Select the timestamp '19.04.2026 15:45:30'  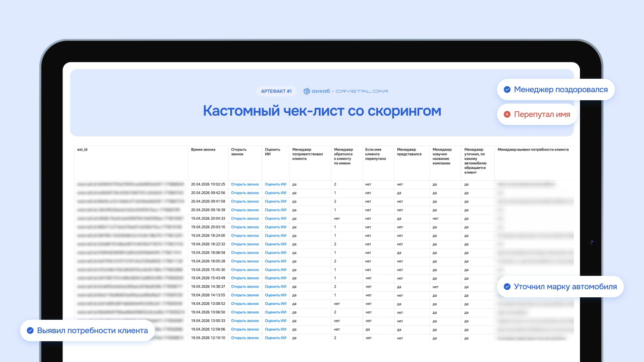pos(208,270)
